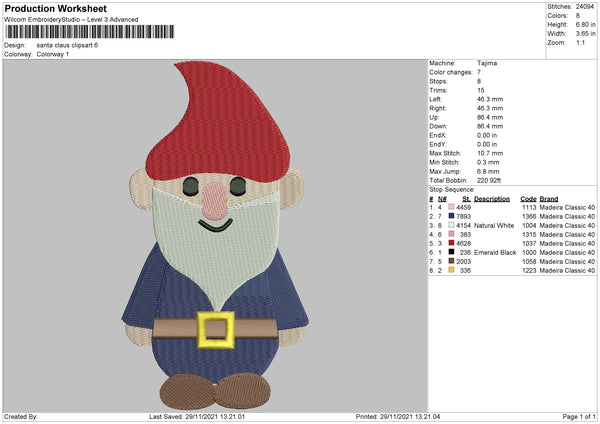The image size is (600, 424).
Task: Pick the black Emerald Black swatch
Action: [x=452, y=252]
